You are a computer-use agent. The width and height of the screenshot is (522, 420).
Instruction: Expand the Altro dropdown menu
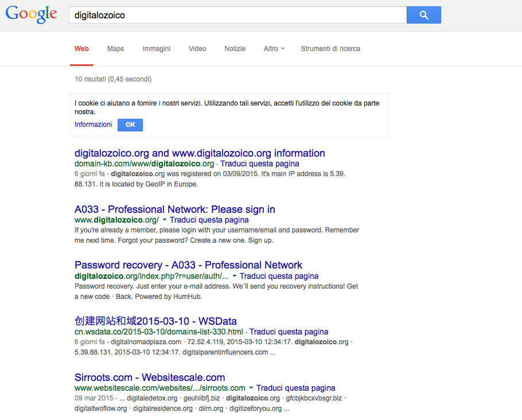coord(274,49)
